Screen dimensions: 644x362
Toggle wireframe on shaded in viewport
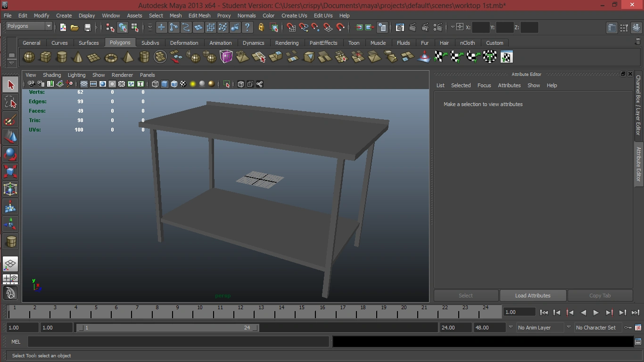[174, 84]
